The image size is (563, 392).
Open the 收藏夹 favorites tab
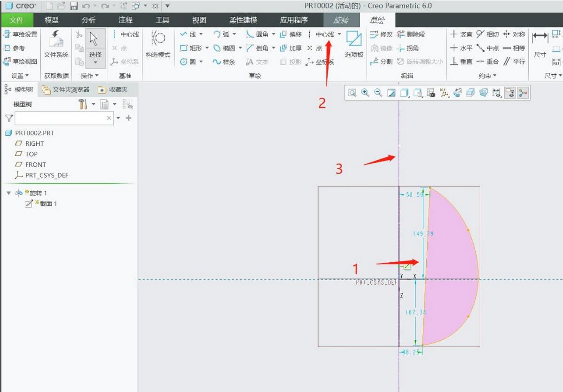pos(113,89)
